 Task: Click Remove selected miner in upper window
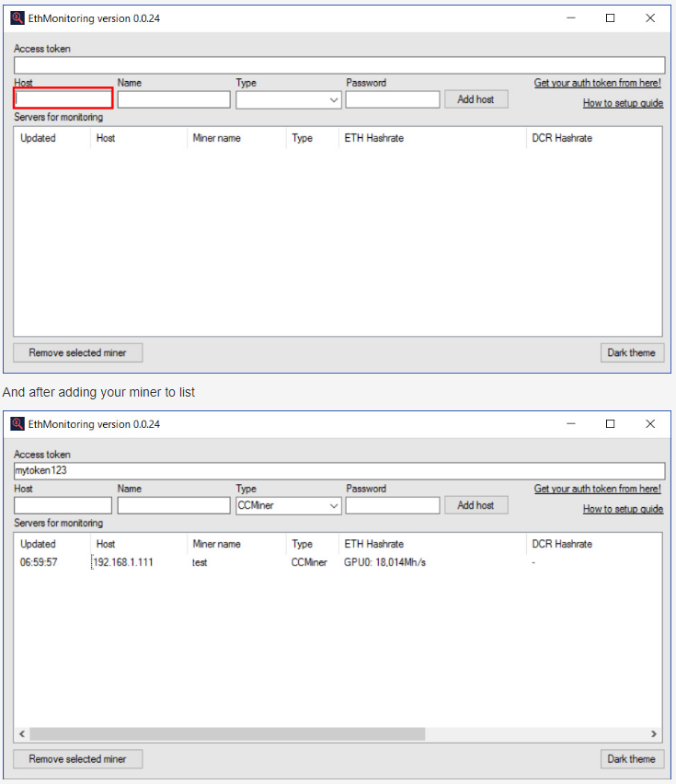click(x=78, y=352)
